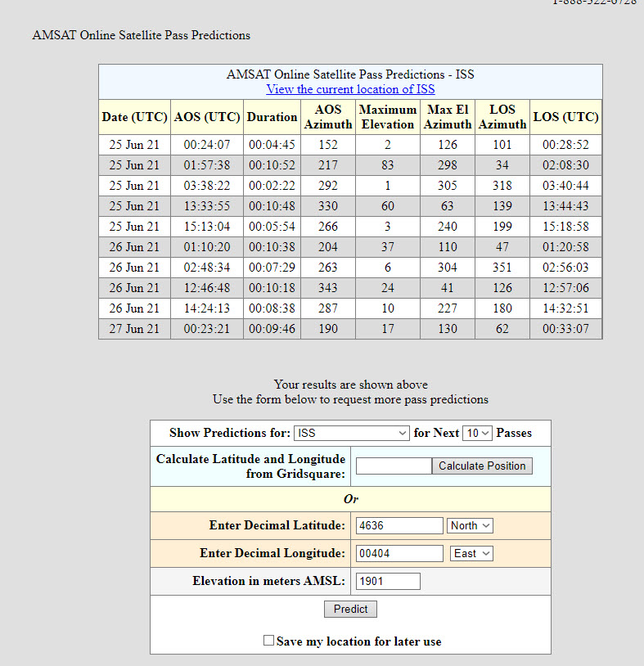The width and height of the screenshot is (644, 666).
Task: Click the Decimal Longitude field with 00404
Action: (399, 553)
